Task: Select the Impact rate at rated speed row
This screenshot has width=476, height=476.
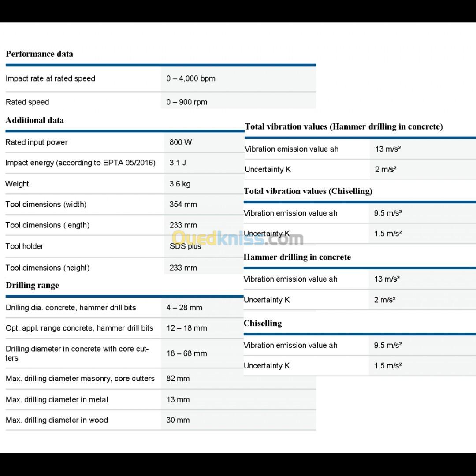Action: tap(50, 79)
